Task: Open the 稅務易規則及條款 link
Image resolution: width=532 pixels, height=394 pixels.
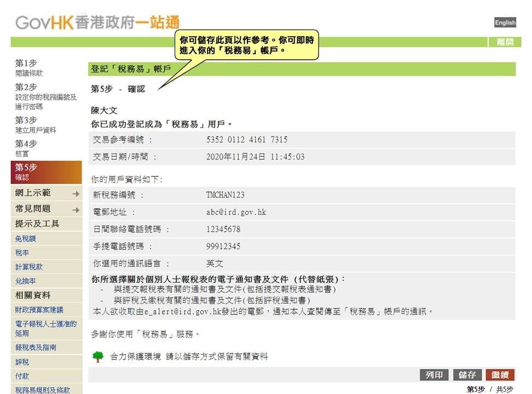Action: [42, 390]
